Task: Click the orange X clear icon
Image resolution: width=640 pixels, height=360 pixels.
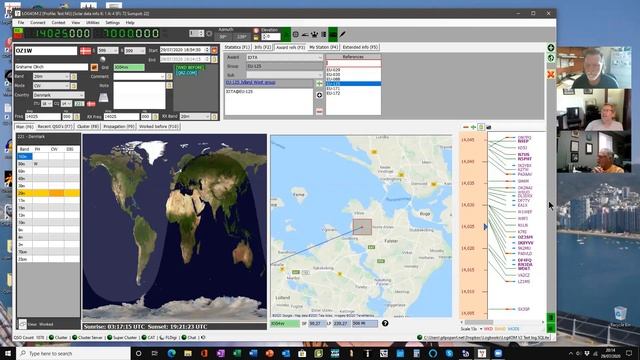Action: click(x=551, y=74)
